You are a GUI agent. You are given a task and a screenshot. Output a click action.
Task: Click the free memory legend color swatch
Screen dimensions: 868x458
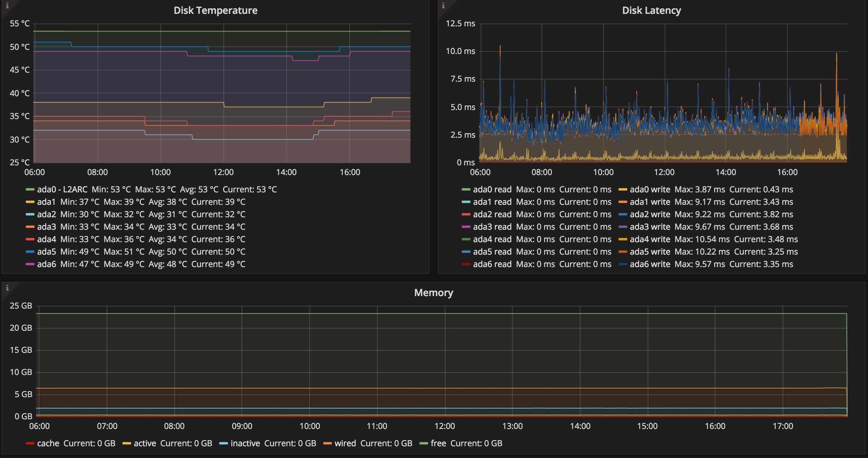[x=424, y=443]
